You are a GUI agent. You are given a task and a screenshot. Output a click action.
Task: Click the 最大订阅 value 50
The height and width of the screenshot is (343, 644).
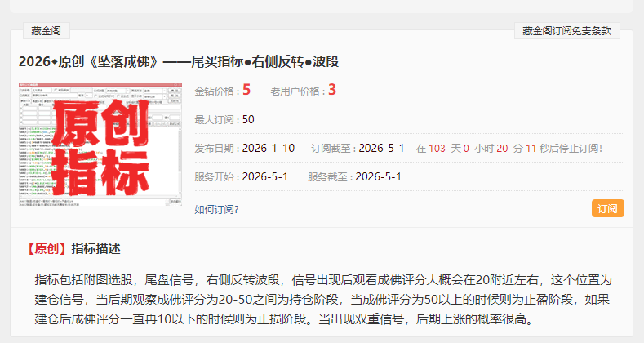[248, 120]
